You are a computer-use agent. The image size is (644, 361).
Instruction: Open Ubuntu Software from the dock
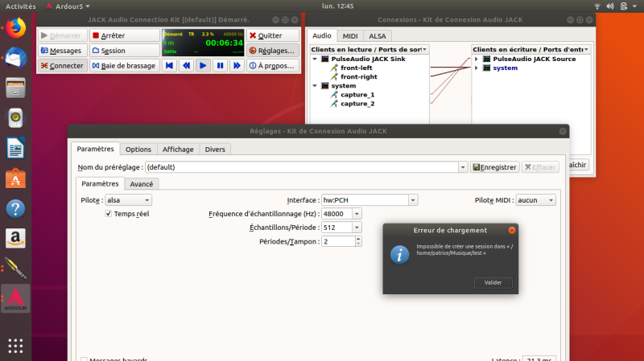(15, 178)
